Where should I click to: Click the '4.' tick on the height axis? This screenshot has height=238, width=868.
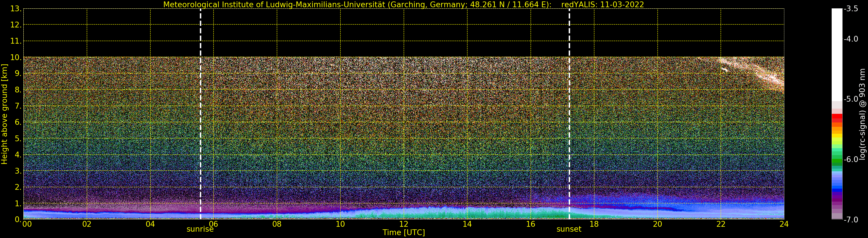(18, 155)
